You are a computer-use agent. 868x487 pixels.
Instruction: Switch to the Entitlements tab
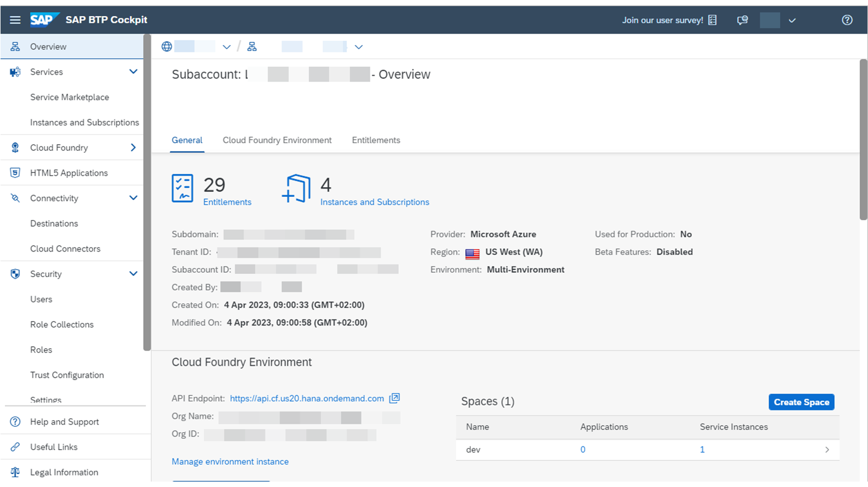coord(376,140)
